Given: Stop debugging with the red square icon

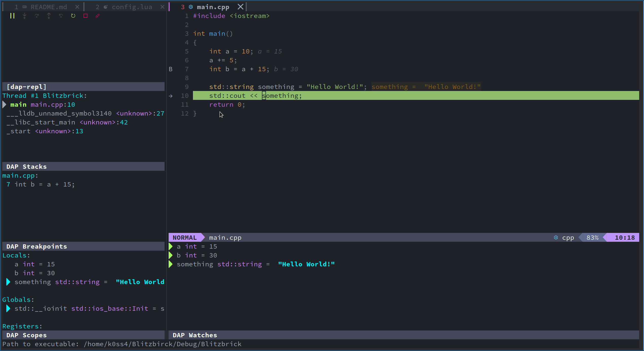Looking at the screenshot, I should (x=85, y=16).
